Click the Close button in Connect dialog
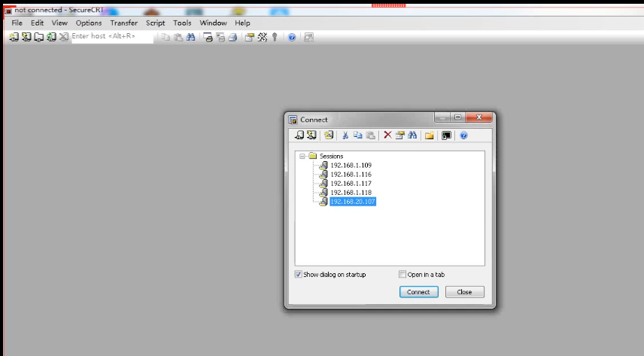Screen dimensions: 644x356 tap(464, 292)
